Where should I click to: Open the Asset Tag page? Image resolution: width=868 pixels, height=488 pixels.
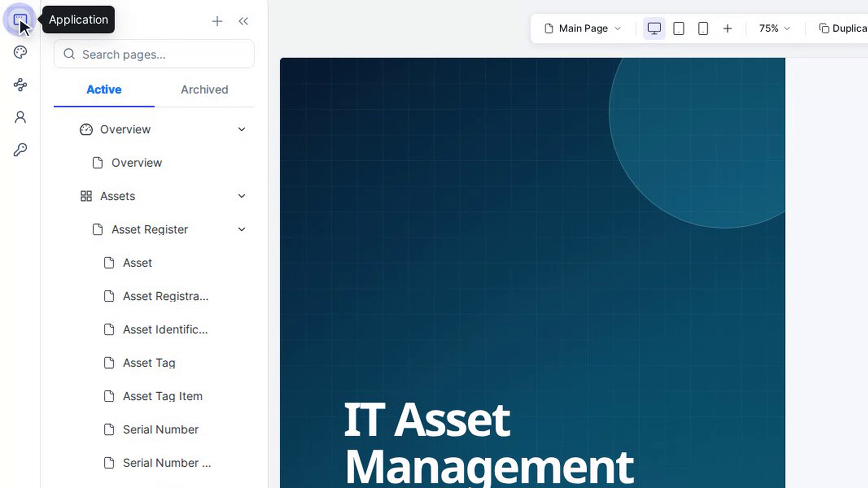click(149, 363)
